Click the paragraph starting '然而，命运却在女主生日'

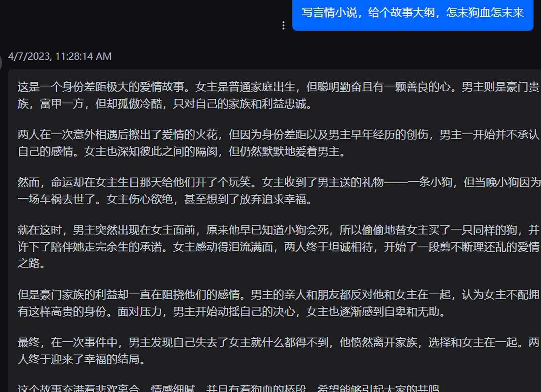(x=279, y=191)
